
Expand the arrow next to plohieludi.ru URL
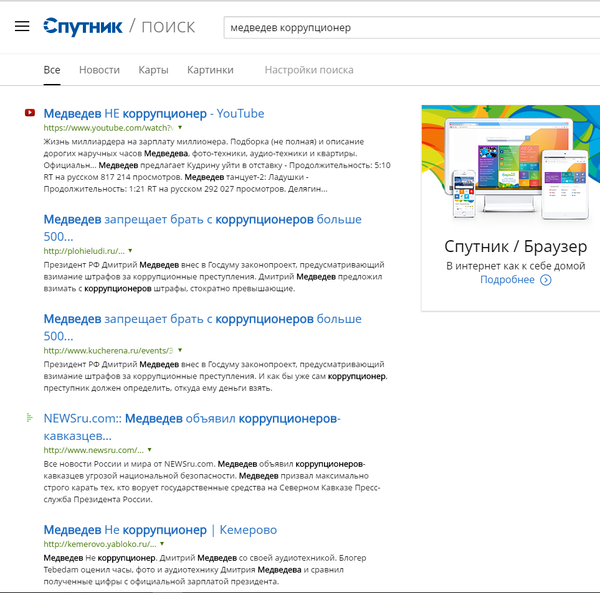pos(130,250)
